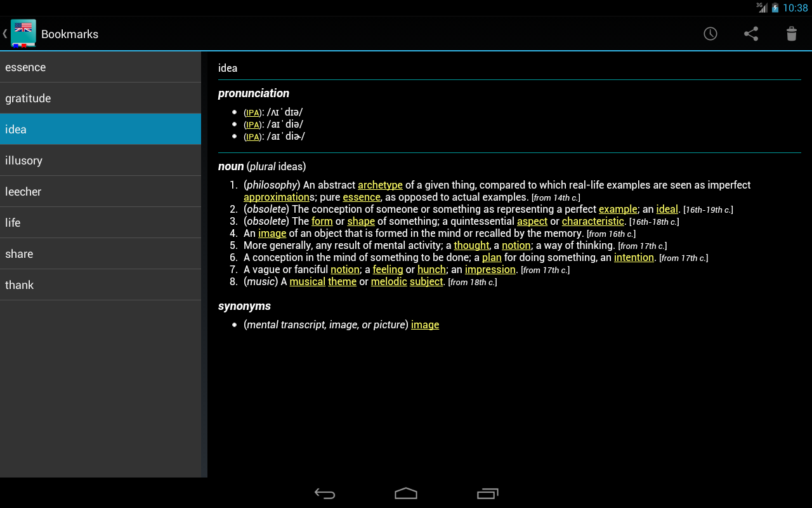
Task: Open the "shape" link
Action: [x=361, y=222]
